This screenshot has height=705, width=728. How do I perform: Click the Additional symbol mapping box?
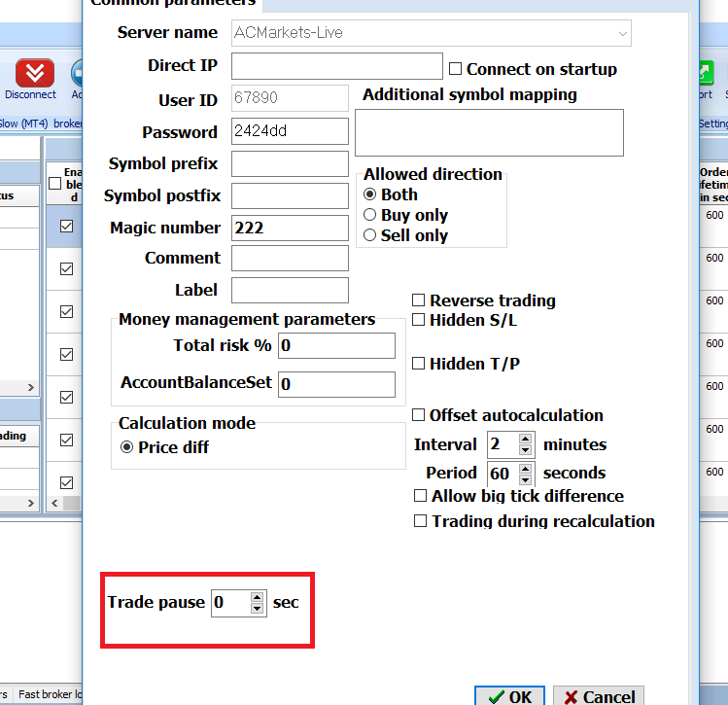(x=489, y=133)
